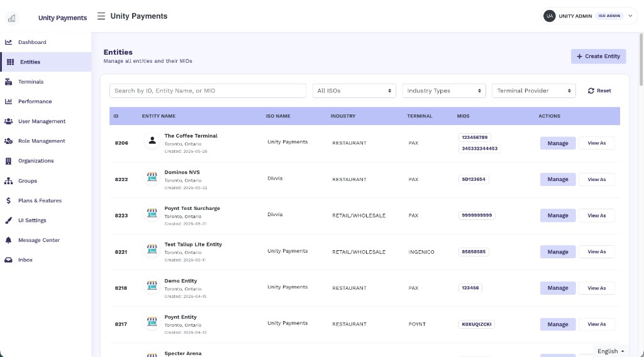Click the Performance bar chart icon
The image size is (644, 357).
(8, 101)
